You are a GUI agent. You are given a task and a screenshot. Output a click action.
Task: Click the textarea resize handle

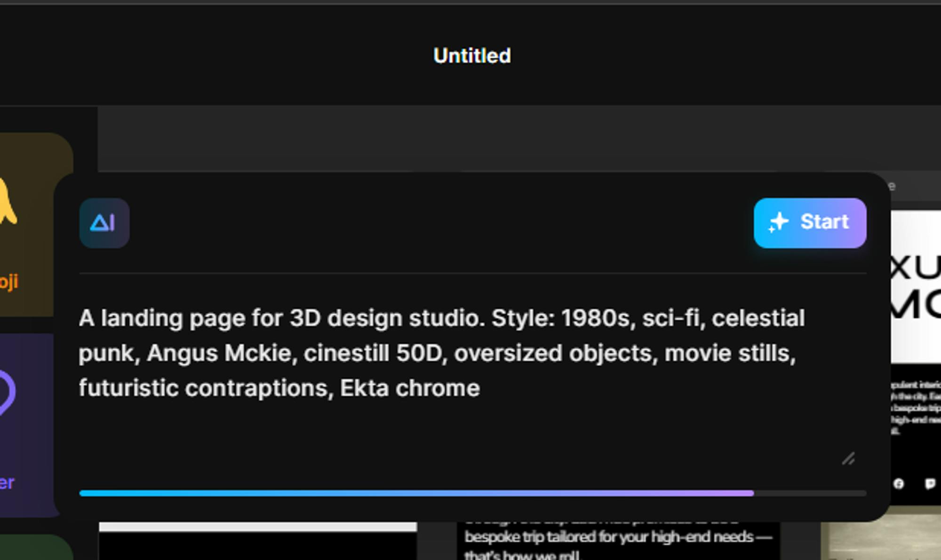tap(848, 458)
